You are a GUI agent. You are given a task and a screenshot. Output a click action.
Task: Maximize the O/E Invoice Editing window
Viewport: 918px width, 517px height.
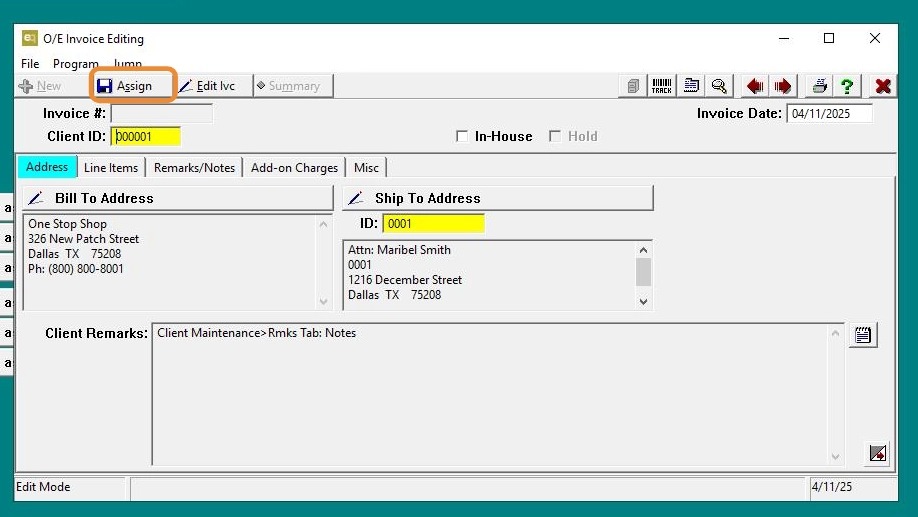[829, 38]
